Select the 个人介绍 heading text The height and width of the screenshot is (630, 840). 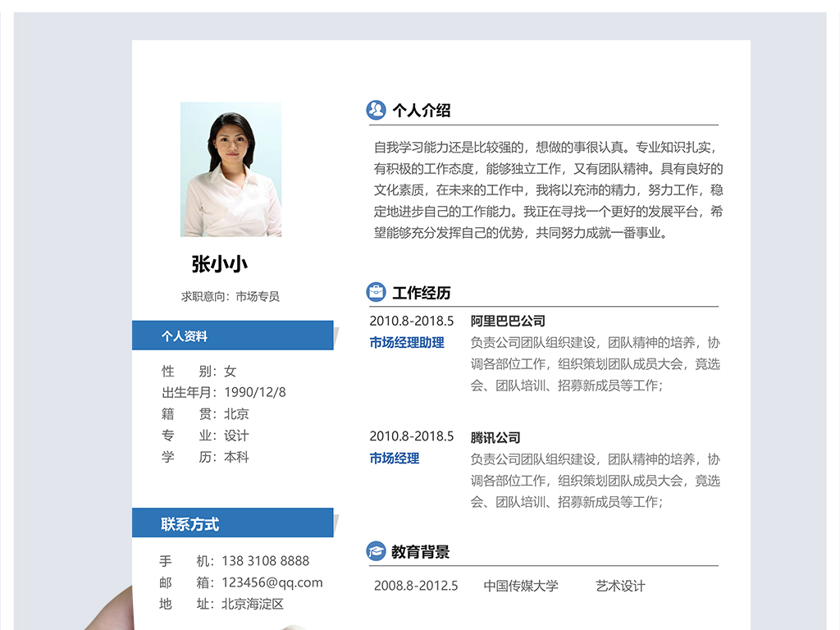pos(421,111)
